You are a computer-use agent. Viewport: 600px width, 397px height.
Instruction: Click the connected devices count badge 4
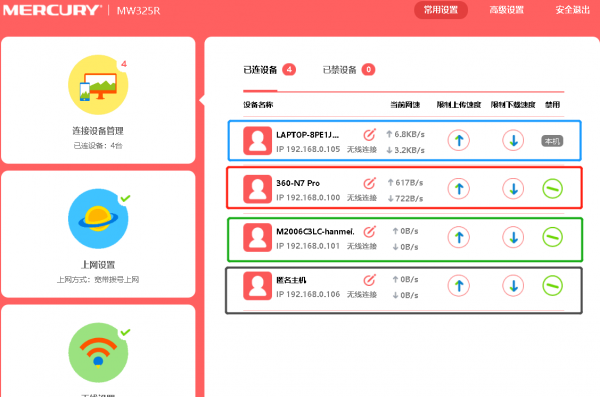pyautogui.click(x=289, y=70)
